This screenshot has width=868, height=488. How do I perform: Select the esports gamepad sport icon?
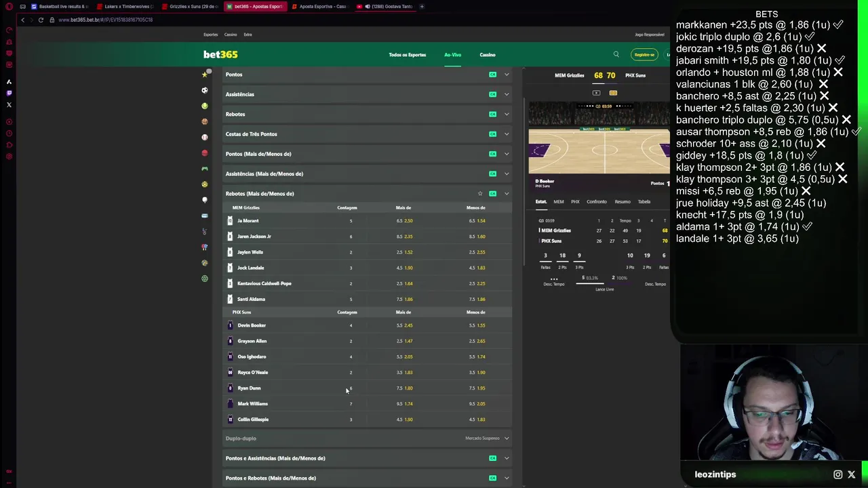pos(205,169)
